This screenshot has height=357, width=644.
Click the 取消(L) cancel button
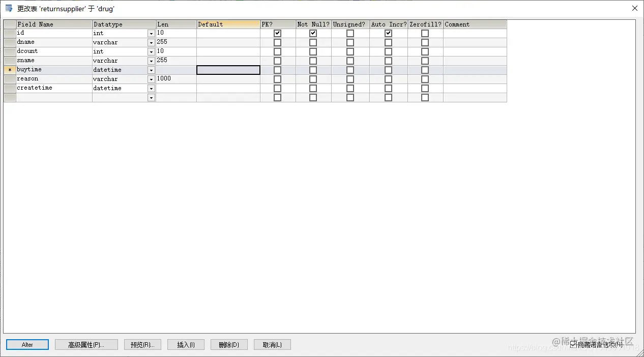coord(272,345)
